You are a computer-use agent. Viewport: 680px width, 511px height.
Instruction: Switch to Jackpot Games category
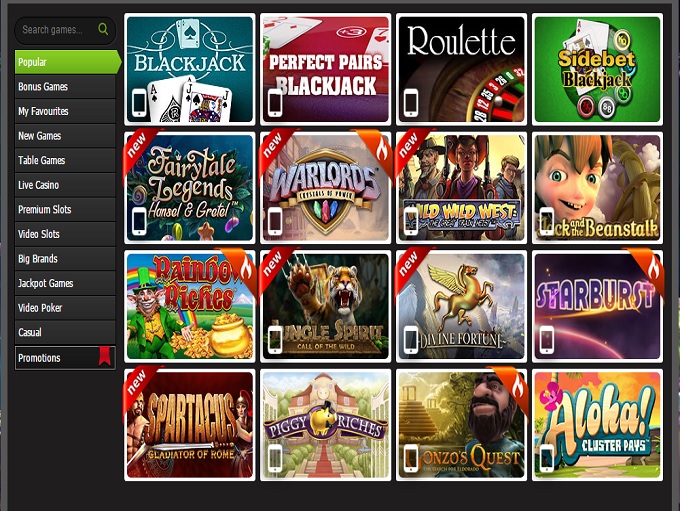[x=65, y=283]
